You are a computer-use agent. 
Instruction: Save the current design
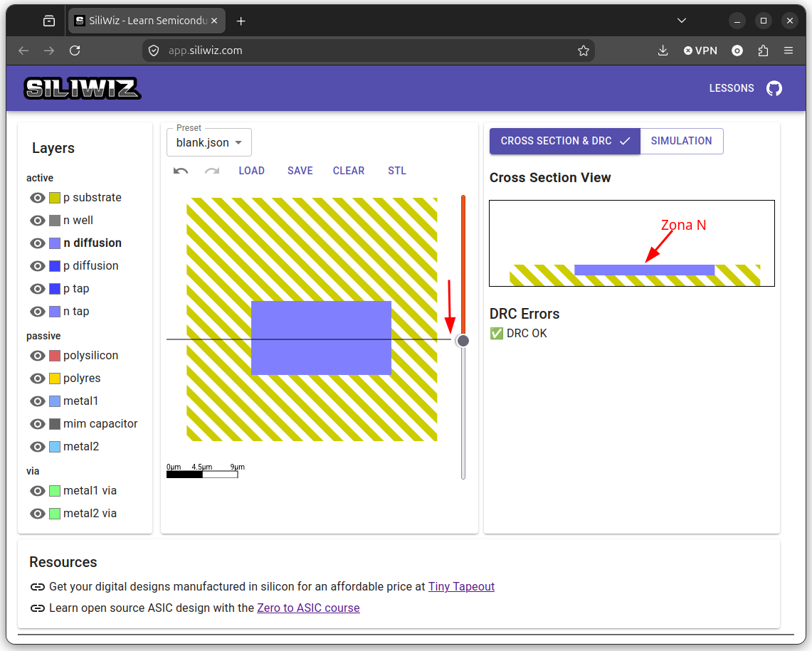click(300, 171)
